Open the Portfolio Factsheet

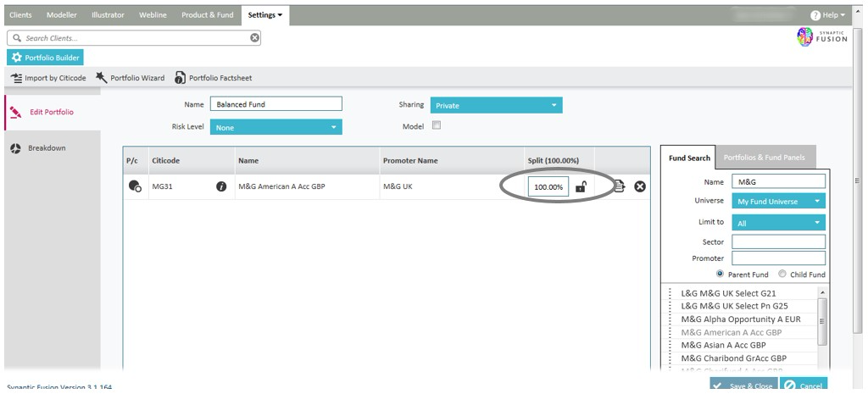point(213,78)
